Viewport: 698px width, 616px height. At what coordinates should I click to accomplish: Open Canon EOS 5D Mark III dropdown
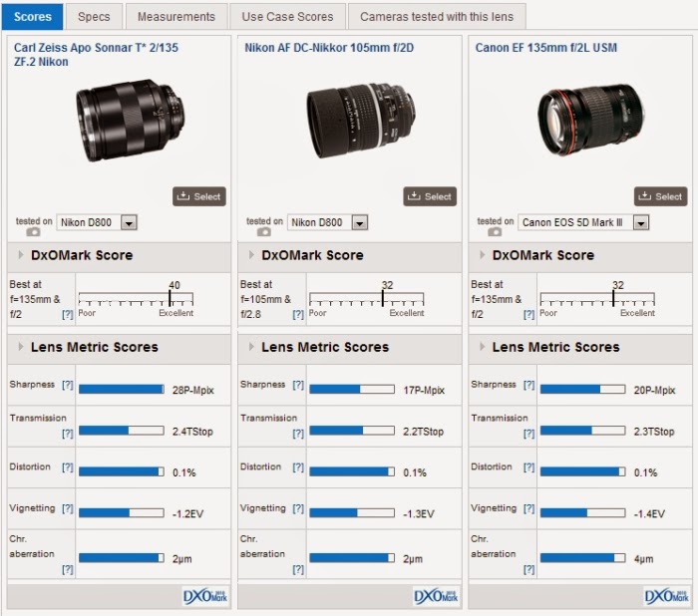(583, 222)
